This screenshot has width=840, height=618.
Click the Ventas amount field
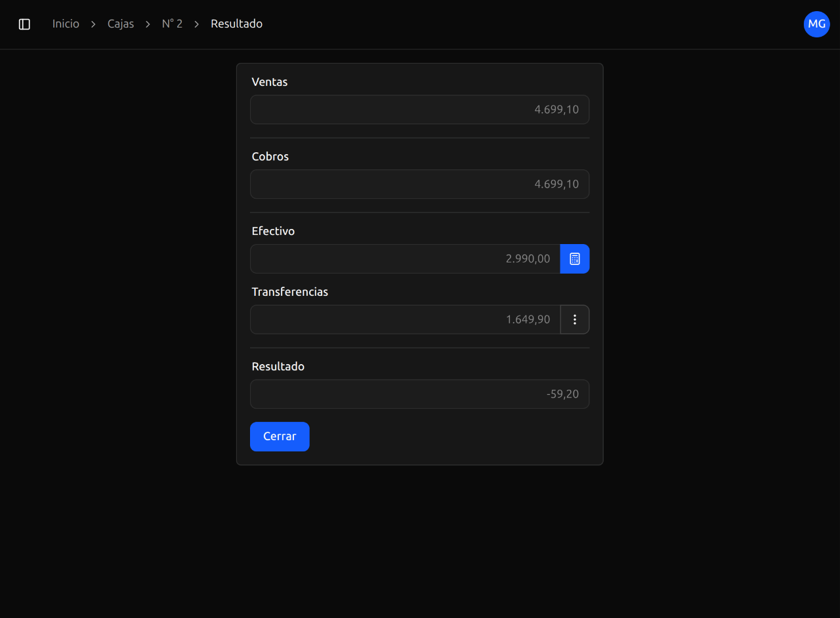pos(419,110)
